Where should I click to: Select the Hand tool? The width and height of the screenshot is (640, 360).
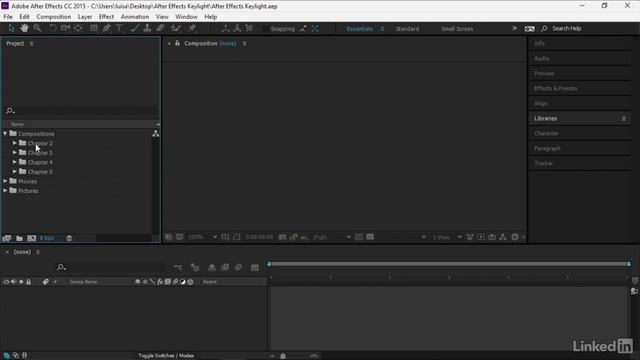click(x=24, y=28)
